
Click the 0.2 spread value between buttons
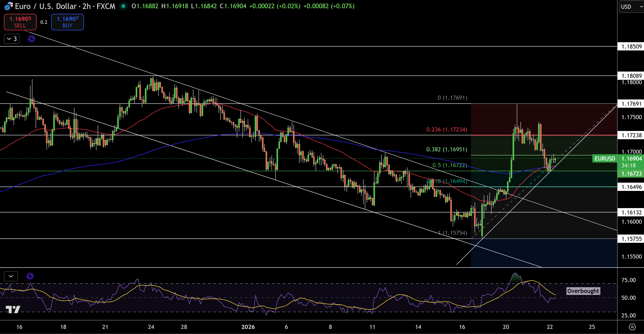[x=44, y=22]
